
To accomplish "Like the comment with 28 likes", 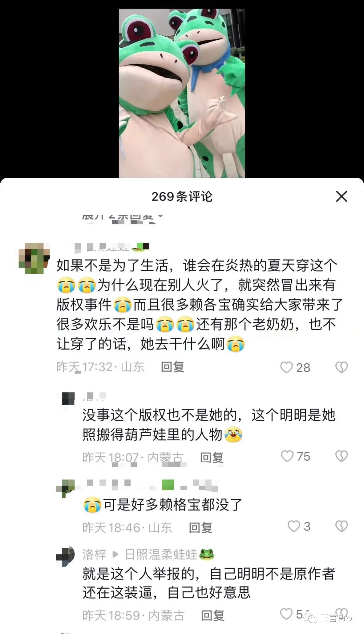I will (x=286, y=367).
